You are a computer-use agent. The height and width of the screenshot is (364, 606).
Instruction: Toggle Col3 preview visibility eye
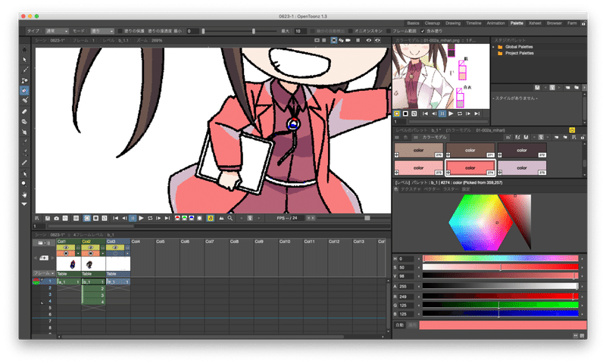(x=115, y=247)
